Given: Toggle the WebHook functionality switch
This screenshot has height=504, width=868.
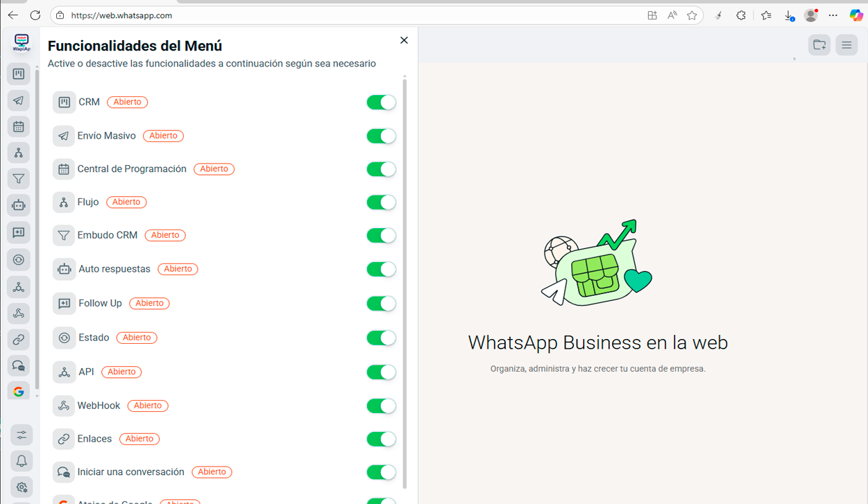Looking at the screenshot, I should point(381,406).
